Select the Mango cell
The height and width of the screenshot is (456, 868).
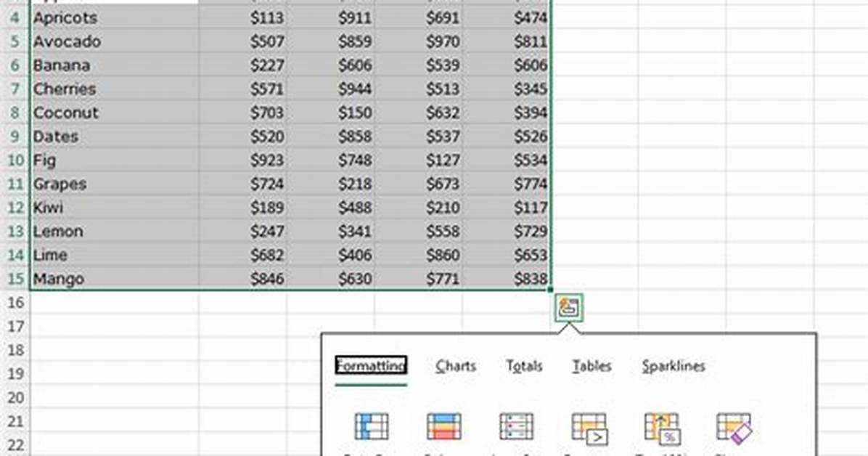point(115,279)
